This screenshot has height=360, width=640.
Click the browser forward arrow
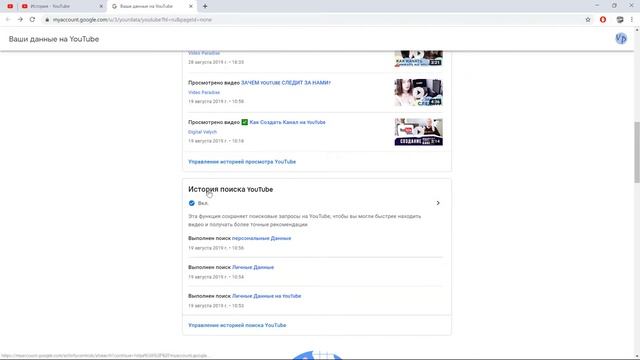[x=20, y=20]
